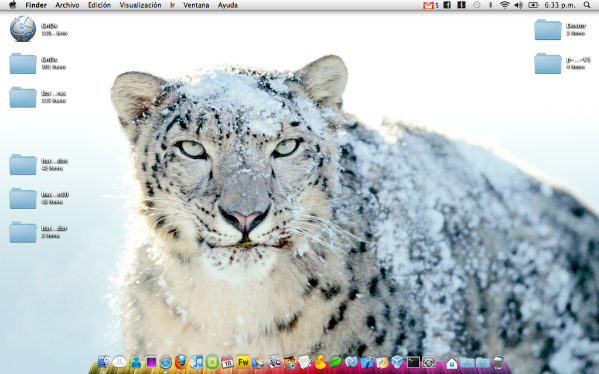Open Xcode from the Dock
Viewport: 599px width, 374px height.
[366, 362]
